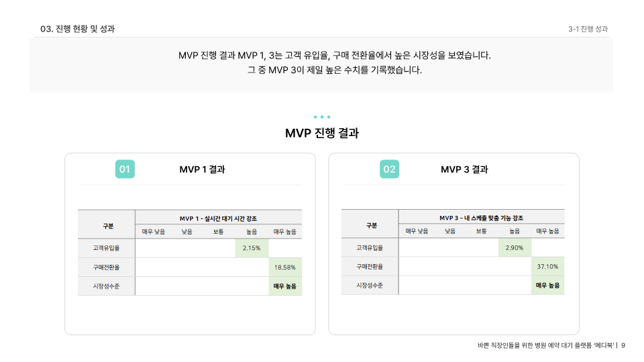The height and width of the screenshot is (362, 644).
Task: Select 'MVP 1 - 실시간 대기 시간 강조' table header
Action: click(x=218, y=219)
